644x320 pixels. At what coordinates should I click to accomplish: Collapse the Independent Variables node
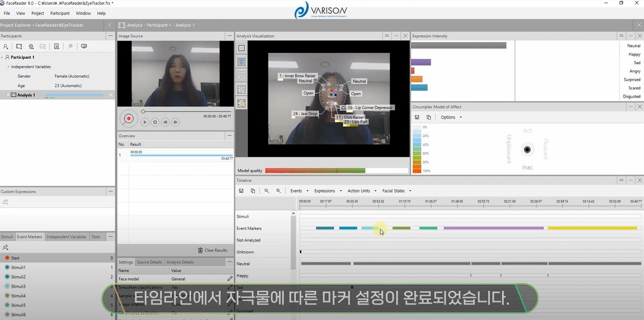coord(8,66)
